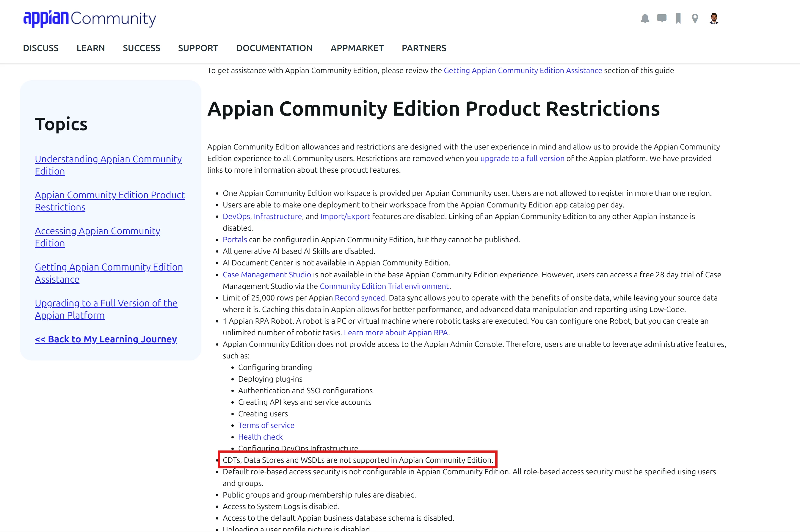The height and width of the screenshot is (532, 800).
Task: Click 'Public groups and group membership rules' bullet
Action: coord(319,495)
